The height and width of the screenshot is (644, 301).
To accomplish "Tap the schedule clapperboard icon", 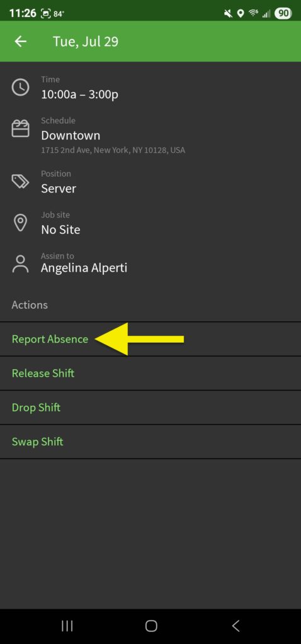I will 20,128.
